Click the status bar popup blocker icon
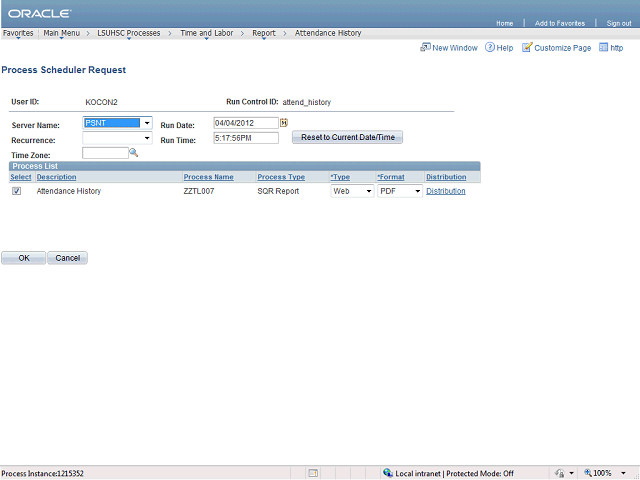The image size is (640, 480). [313, 473]
